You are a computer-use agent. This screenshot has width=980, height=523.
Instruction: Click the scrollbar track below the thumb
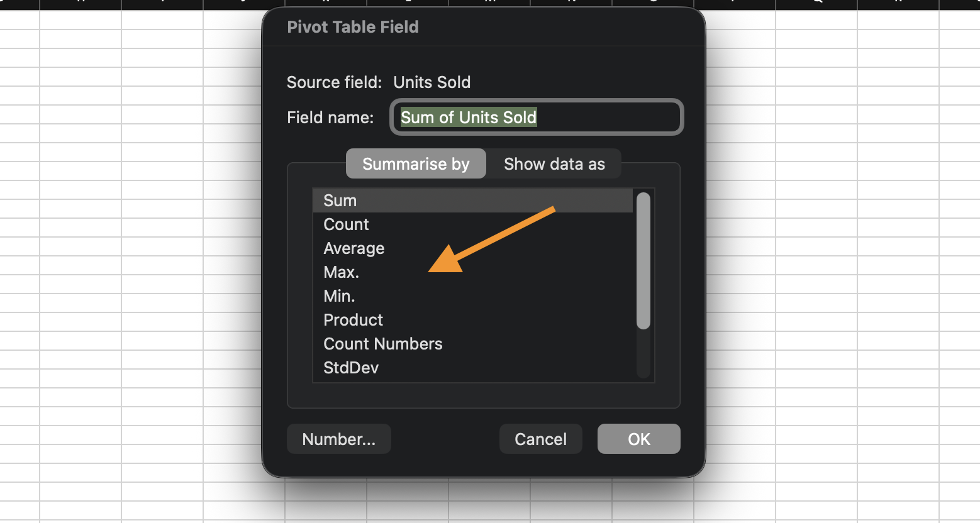click(643, 354)
